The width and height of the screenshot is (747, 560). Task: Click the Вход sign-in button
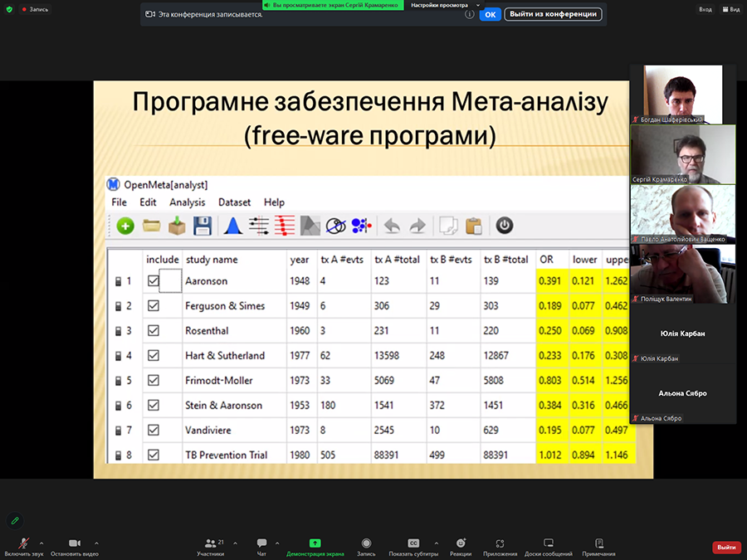pos(705,9)
